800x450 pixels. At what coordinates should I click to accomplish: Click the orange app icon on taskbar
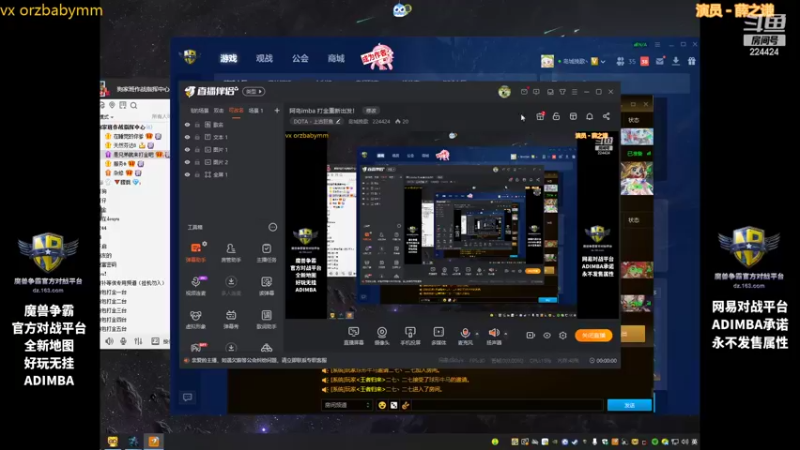pos(154,441)
